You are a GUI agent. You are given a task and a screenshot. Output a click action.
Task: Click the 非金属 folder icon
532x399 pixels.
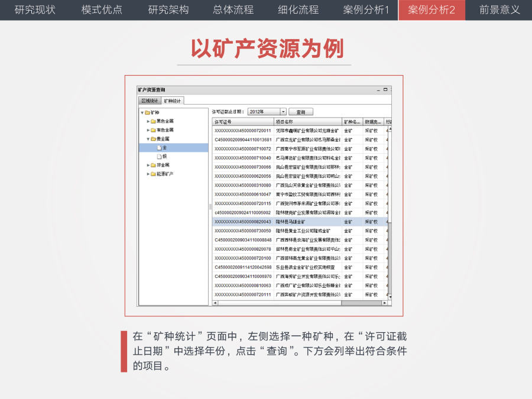coord(153,165)
